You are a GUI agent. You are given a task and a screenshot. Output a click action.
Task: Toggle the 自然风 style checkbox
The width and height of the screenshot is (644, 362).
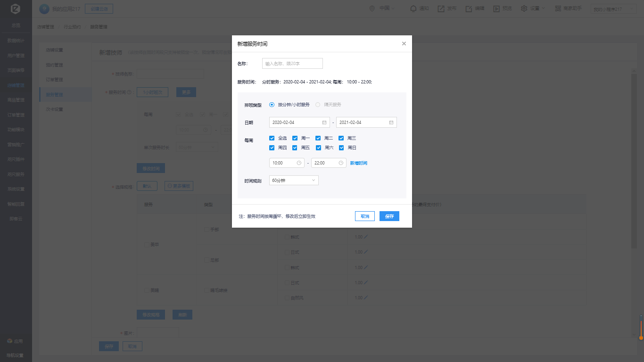tap(287, 298)
